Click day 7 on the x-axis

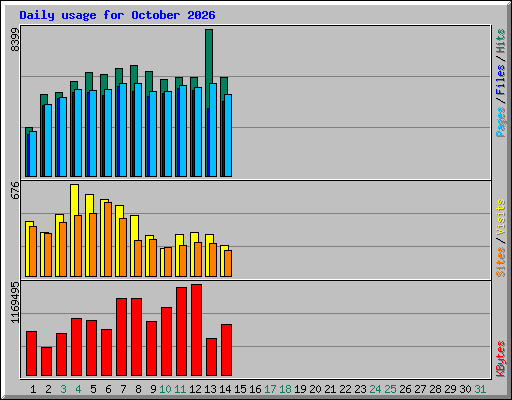point(123,389)
